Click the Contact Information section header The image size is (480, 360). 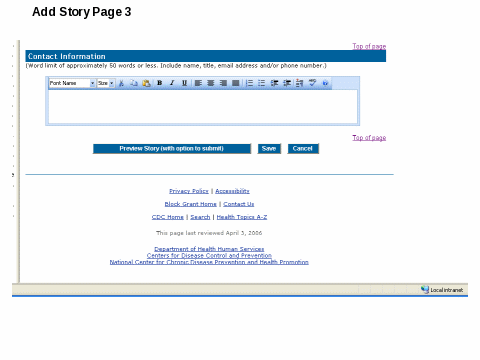pos(206,56)
